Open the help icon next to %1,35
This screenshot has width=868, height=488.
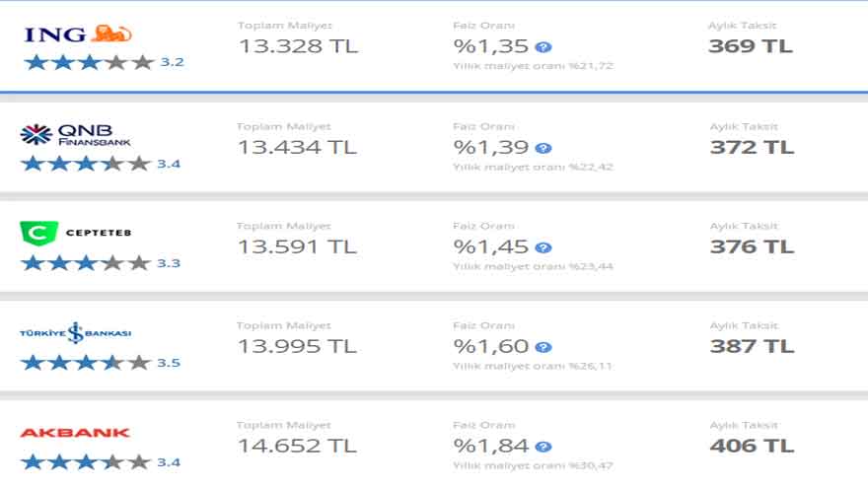coord(543,47)
